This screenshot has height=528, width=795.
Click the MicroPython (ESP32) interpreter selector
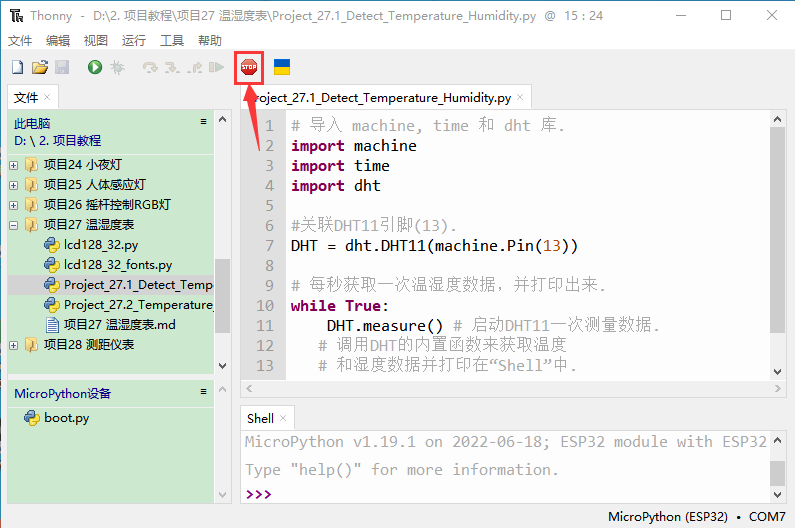pos(667,517)
